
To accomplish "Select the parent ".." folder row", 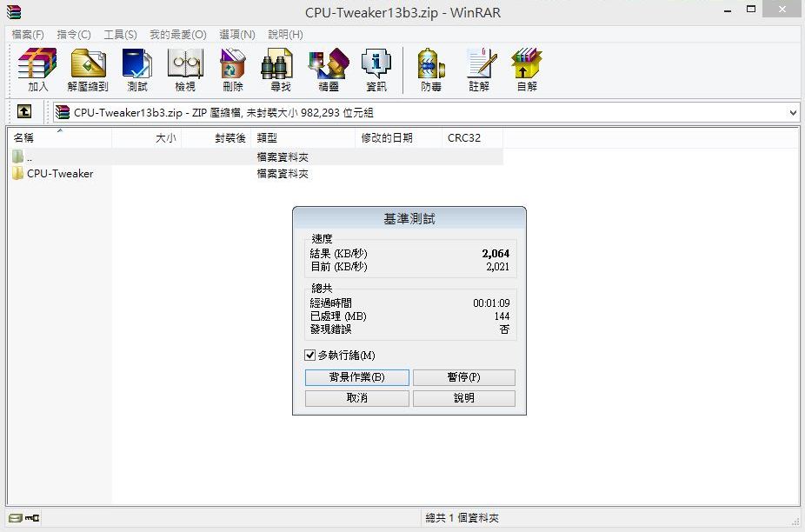I will pos(256,156).
